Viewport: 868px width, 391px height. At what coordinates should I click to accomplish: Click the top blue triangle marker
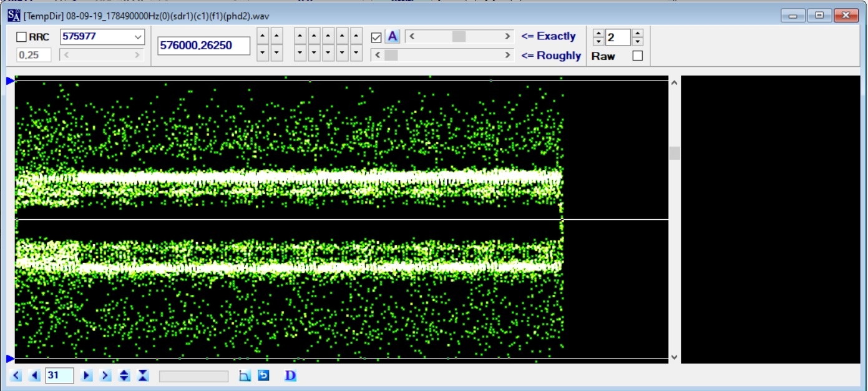[x=10, y=80]
